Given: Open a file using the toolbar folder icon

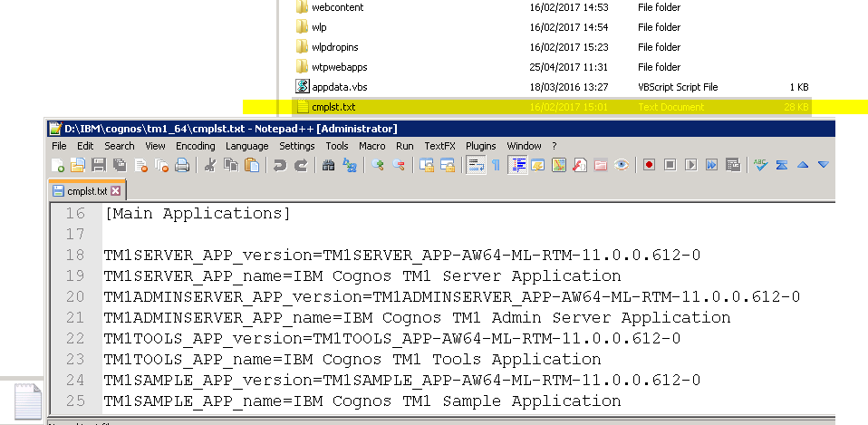Looking at the screenshot, I should [x=78, y=165].
